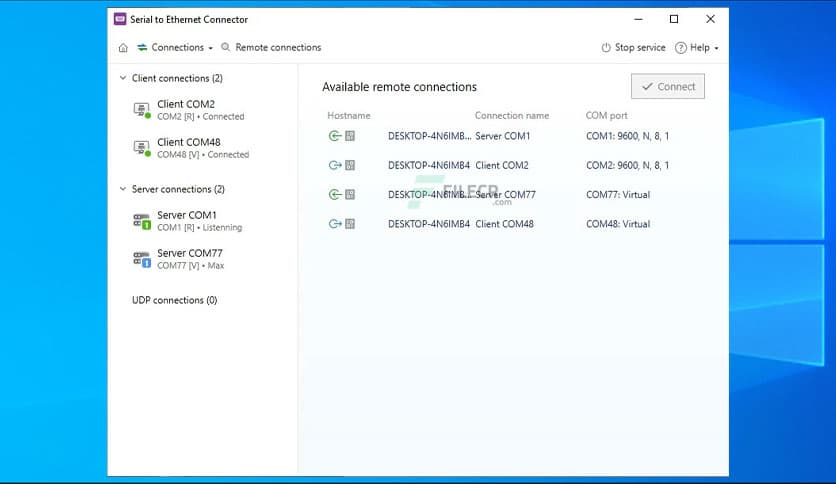Select Server COM77 connection name in list
This screenshot has height=484, width=836.
(x=505, y=195)
